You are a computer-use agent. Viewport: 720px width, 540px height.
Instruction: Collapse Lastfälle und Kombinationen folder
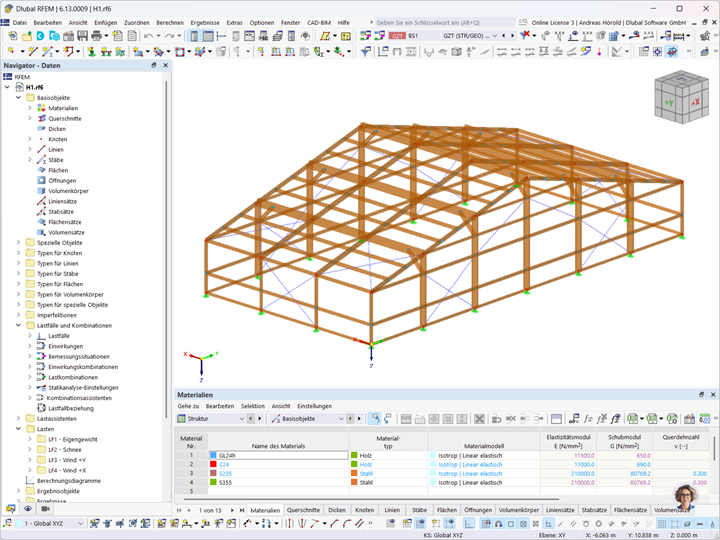click(x=18, y=325)
